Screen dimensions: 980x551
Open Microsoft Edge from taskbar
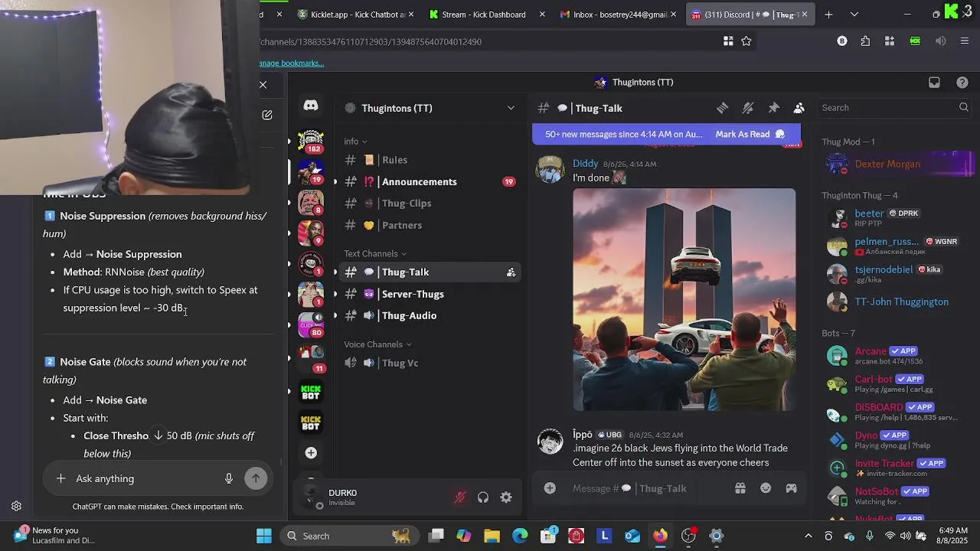click(520, 536)
